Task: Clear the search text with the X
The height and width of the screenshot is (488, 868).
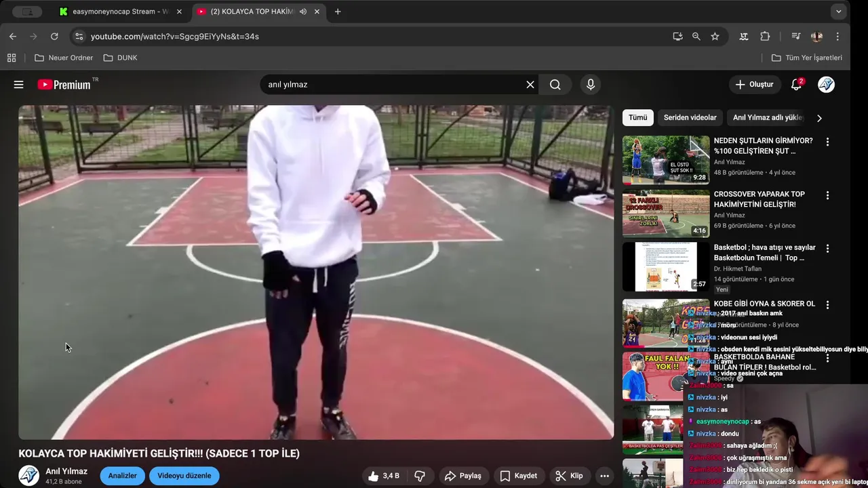Action: pyautogui.click(x=530, y=85)
